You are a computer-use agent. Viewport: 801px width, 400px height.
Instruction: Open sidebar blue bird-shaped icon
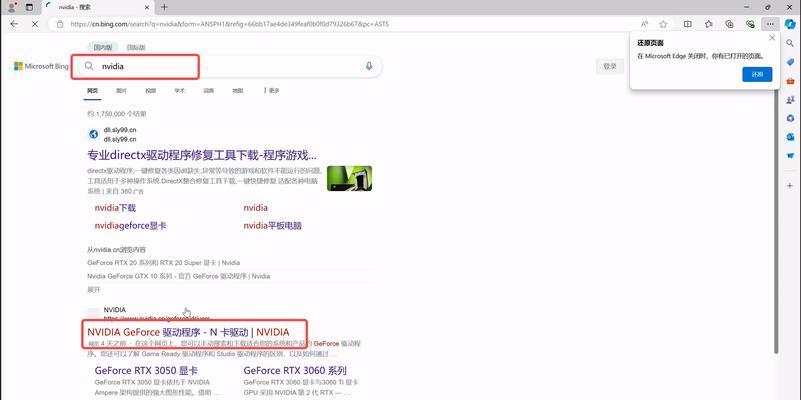point(790,155)
